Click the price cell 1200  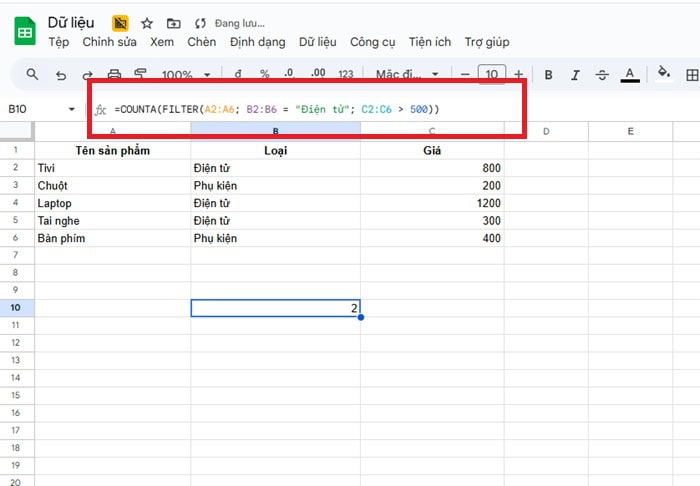[432, 203]
